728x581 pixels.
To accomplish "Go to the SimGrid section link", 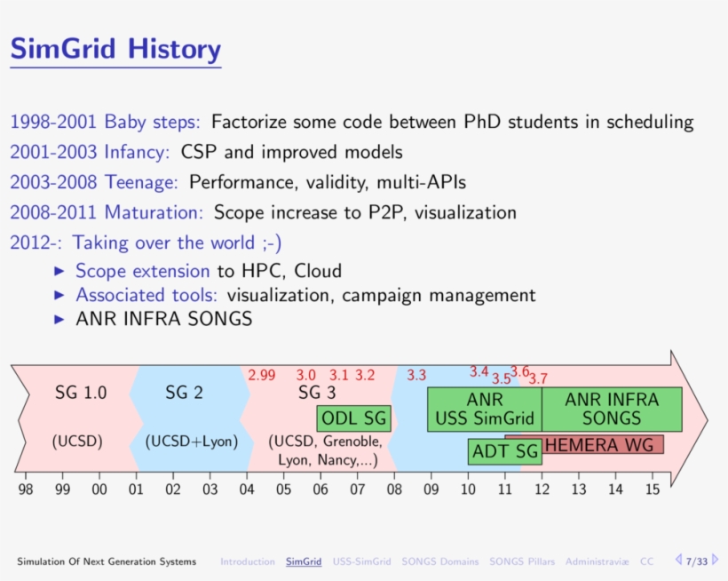I will 304,561.
